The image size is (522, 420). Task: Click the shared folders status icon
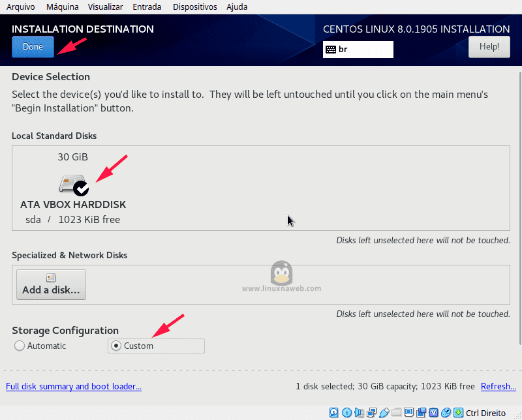point(396,413)
